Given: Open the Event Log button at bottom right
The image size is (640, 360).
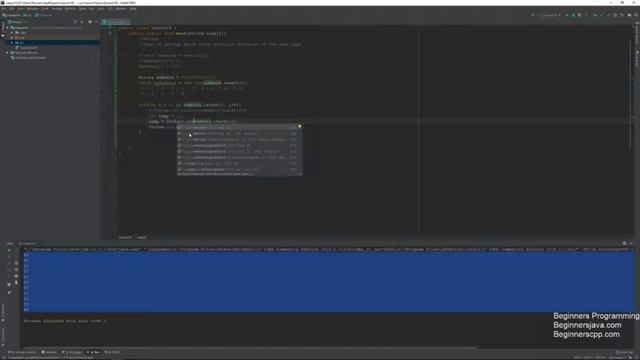Looking at the screenshot, I should point(624,352).
